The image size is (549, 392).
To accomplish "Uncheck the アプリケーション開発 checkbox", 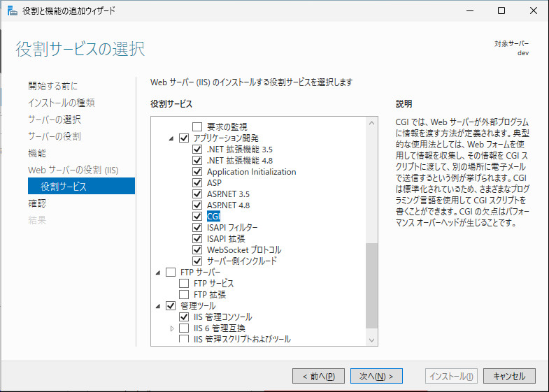I will pyautogui.click(x=184, y=138).
